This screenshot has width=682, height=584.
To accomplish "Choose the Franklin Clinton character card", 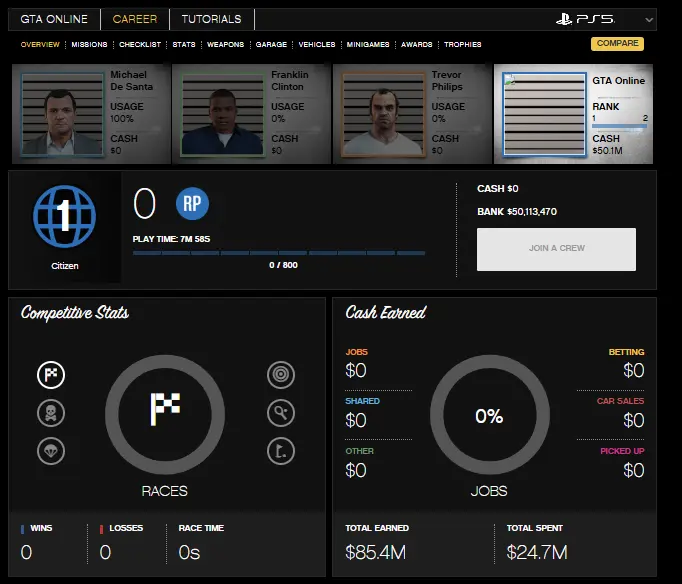I will (251, 114).
